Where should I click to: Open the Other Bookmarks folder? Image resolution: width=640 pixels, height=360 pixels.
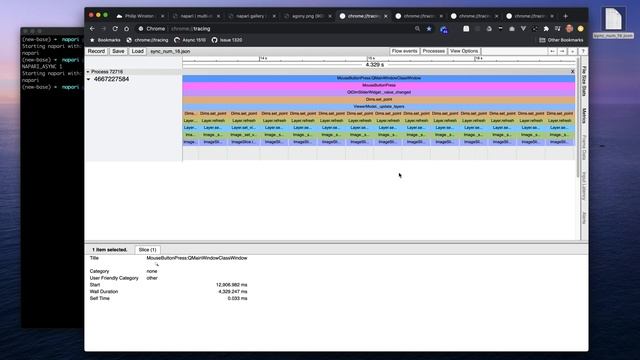coord(561,40)
